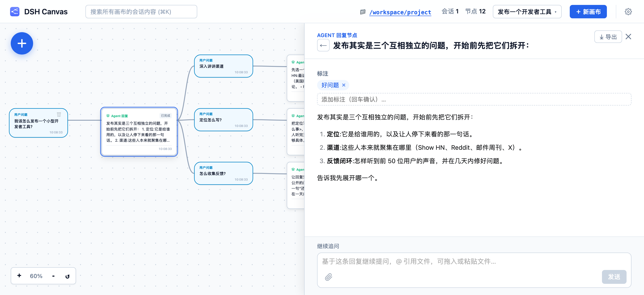Screen dimensions: 644x295
Task: Focus the 搜索所有画布的会话内容 search field
Action: click(x=141, y=12)
